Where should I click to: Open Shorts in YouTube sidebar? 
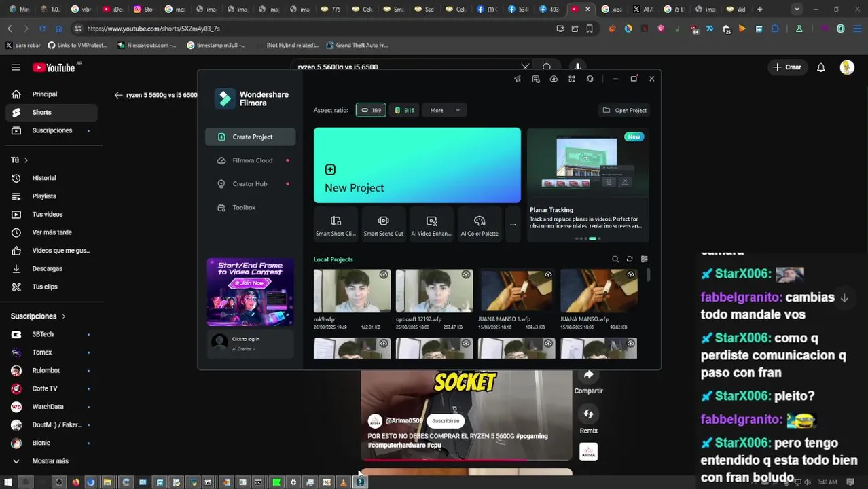(x=51, y=112)
